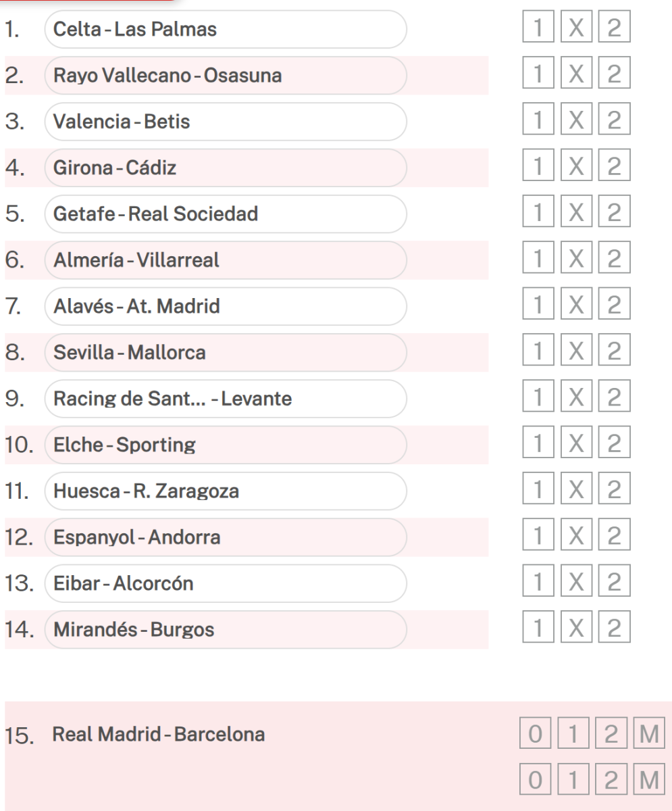Choose 1 for Girona - Cádiz match
Image resolution: width=672 pixels, height=811 pixels.
coord(538,168)
